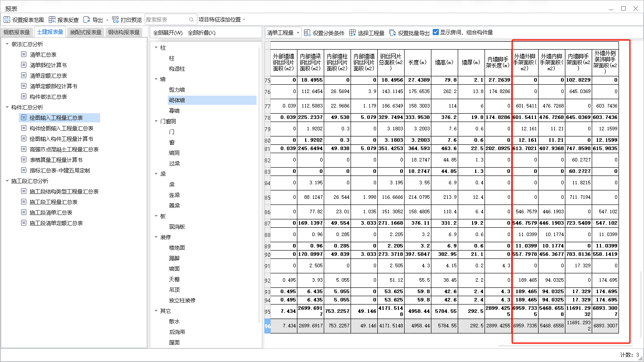The width and height of the screenshot is (644, 362).
Task: Select 砌体墙 component
Action: click(x=177, y=100)
